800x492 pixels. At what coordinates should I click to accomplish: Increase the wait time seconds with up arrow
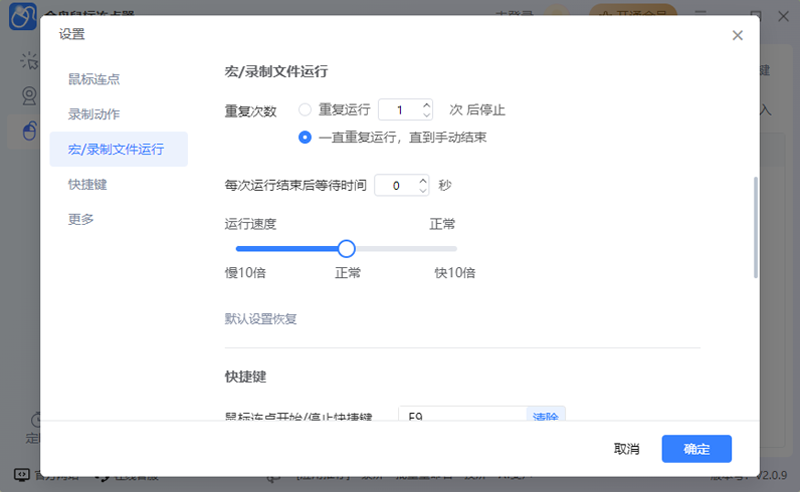tap(423, 181)
